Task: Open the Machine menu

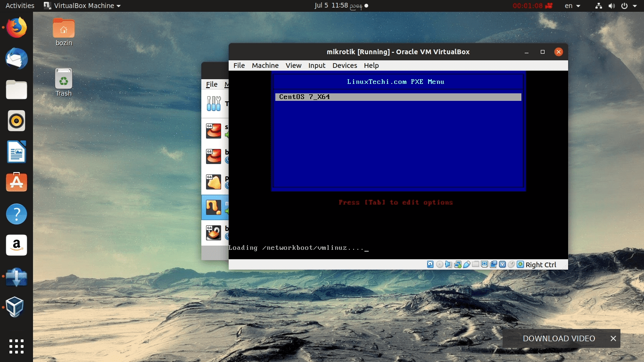Action: coord(265,66)
